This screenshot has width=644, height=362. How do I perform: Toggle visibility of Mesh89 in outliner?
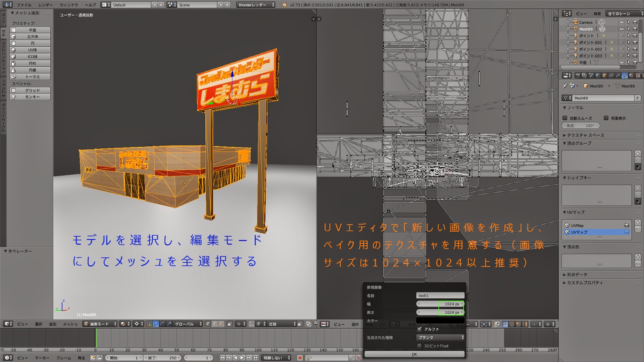pyautogui.click(x=622, y=29)
